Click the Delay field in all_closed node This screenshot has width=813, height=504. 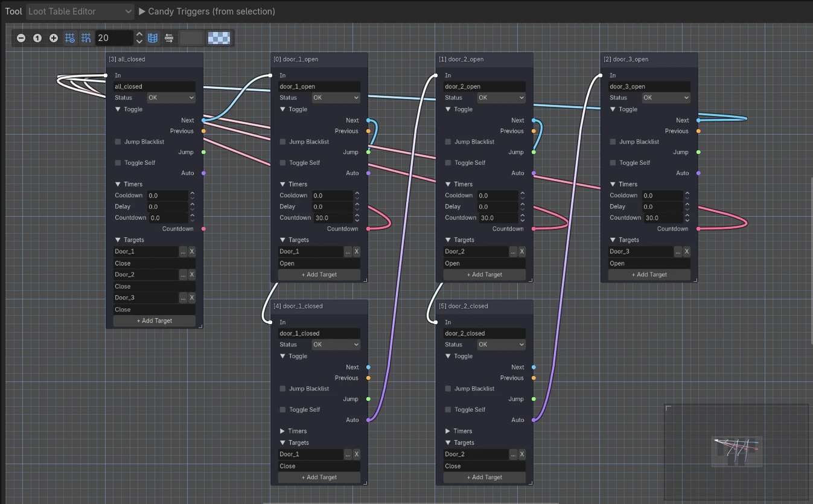(x=168, y=206)
